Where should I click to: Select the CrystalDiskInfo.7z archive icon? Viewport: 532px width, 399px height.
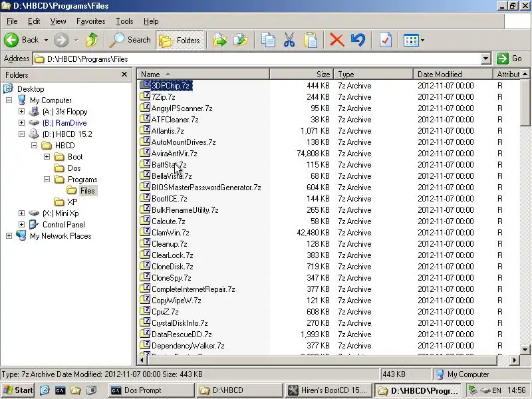[145, 323]
